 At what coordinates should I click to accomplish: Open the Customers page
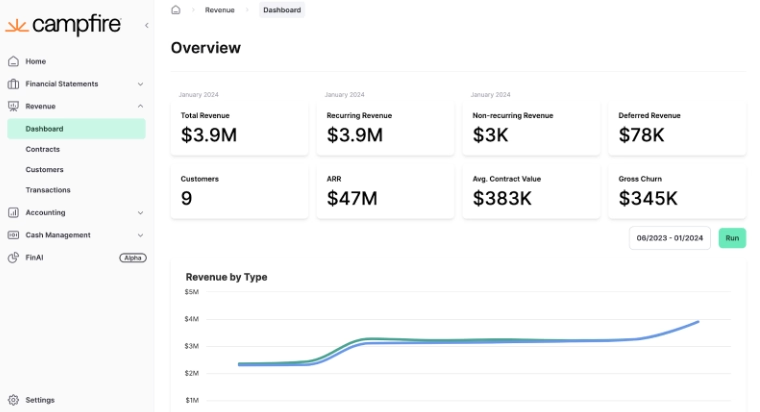point(45,170)
